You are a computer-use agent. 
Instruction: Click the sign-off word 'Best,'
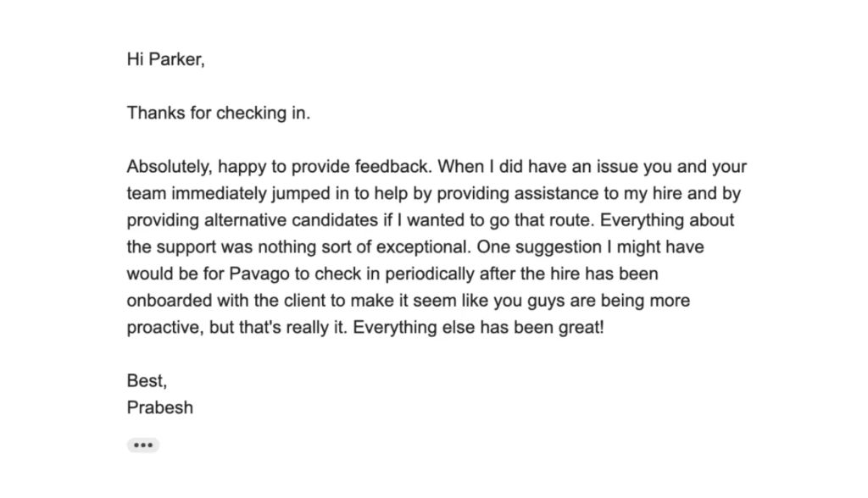point(147,381)
